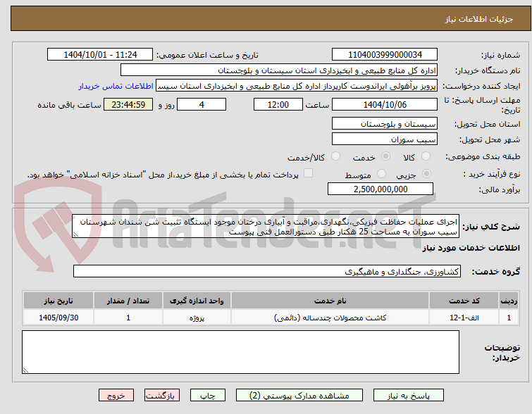The image size is (532, 414).
Task: Click the جزئیات اطلاعات نیاز header title
Action: [479, 19]
